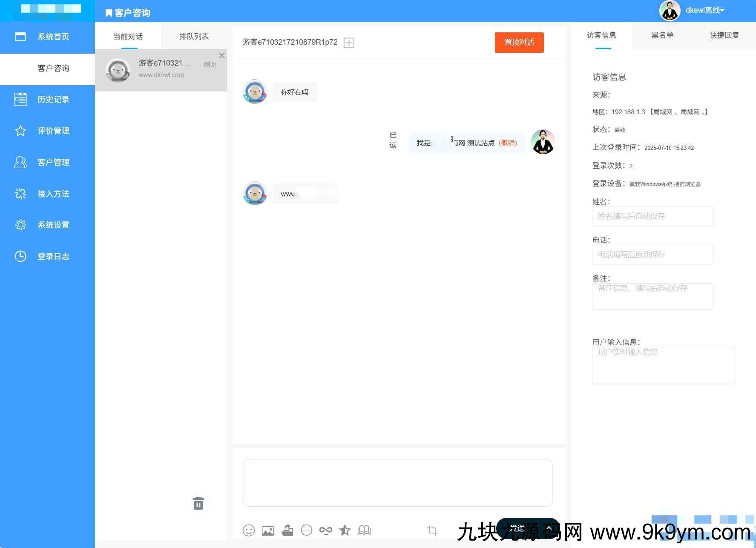
Task: Close the visitor conversation list item
Action: [222, 55]
